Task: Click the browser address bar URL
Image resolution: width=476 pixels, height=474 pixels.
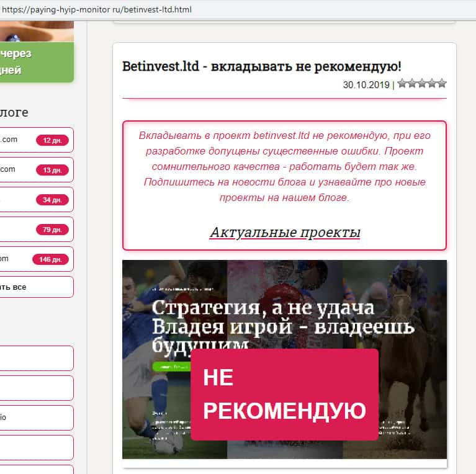Action: pyautogui.click(x=97, y=10)
